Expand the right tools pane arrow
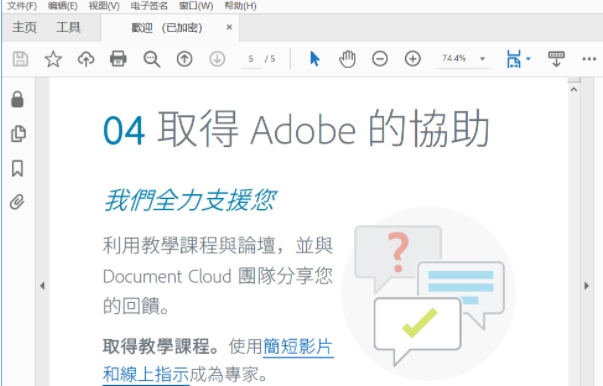Viewport: 603px width, 386px height. tap(586, 286)
